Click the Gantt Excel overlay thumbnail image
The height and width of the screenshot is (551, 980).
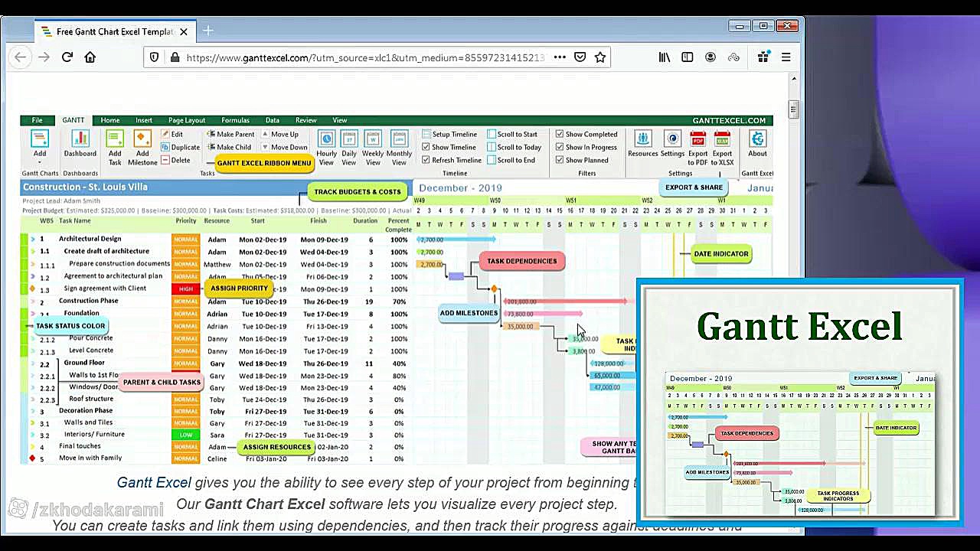point(800,403)
